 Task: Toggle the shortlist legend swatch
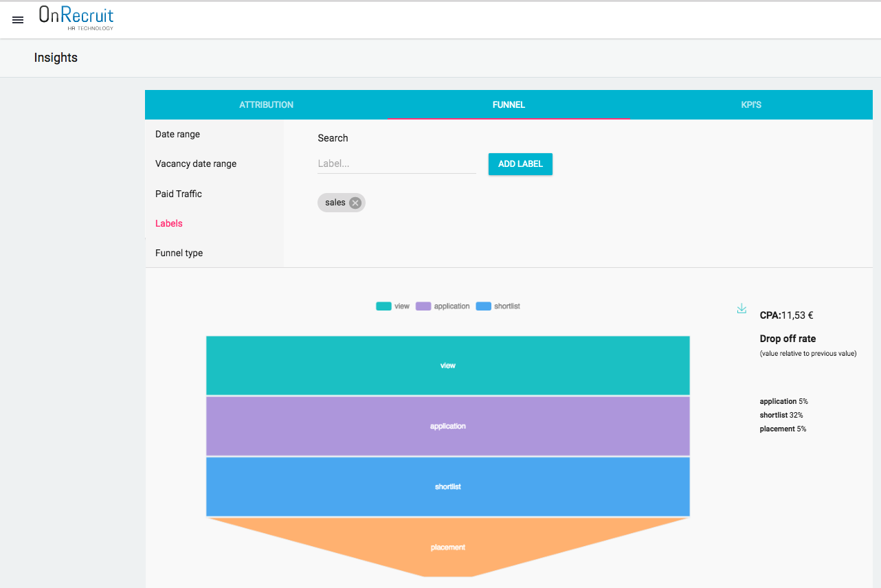484,306
